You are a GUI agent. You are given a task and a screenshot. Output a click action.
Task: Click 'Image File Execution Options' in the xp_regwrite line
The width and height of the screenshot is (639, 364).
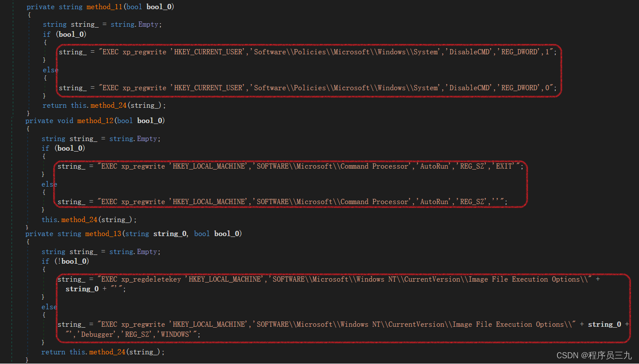[508, 325]
